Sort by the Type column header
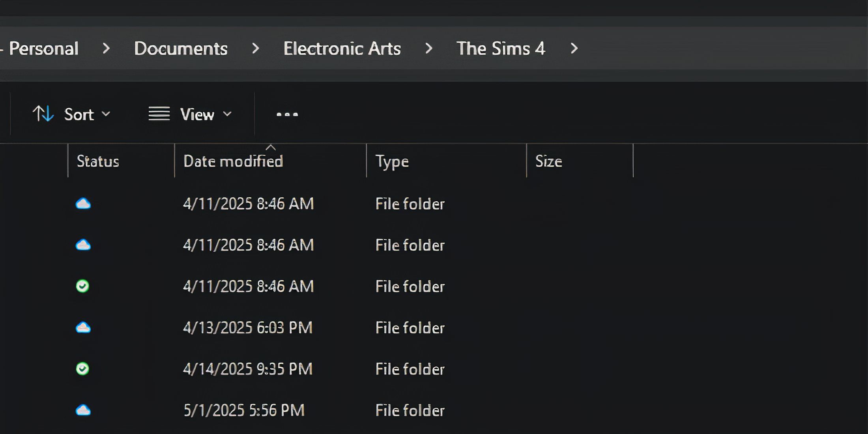Viewport: 868px width, 434px height. pyautogui.click(x=392, y=161)
